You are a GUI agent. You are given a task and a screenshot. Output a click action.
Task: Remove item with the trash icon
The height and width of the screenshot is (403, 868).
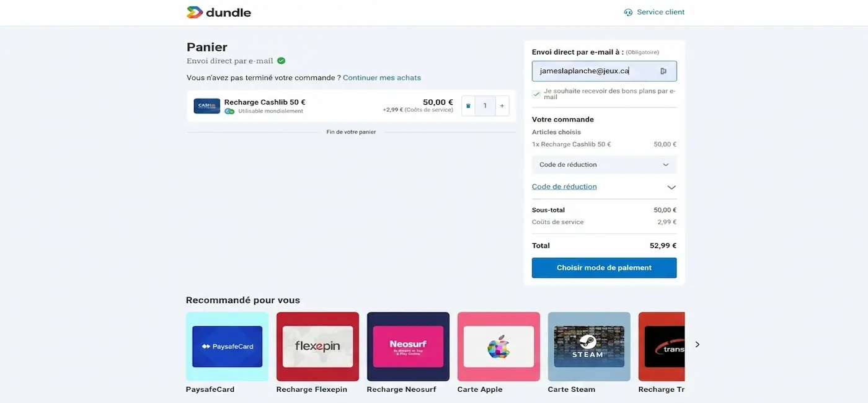pos(468,106)
